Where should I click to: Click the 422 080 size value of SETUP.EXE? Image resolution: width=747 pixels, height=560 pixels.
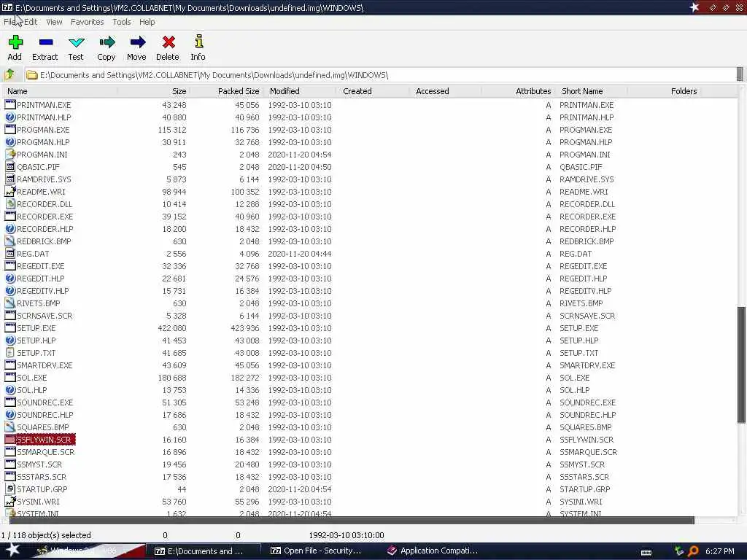point(172,328)
